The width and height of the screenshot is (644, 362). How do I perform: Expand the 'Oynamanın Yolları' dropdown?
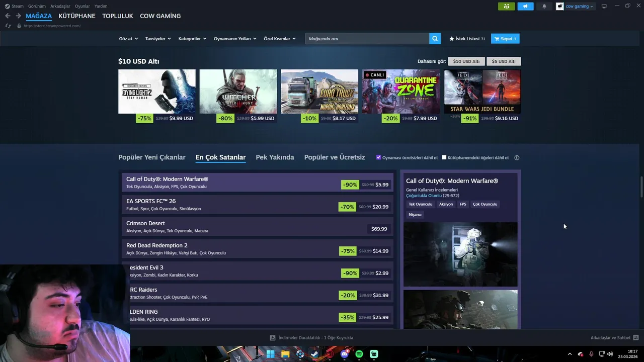(235, 39)
